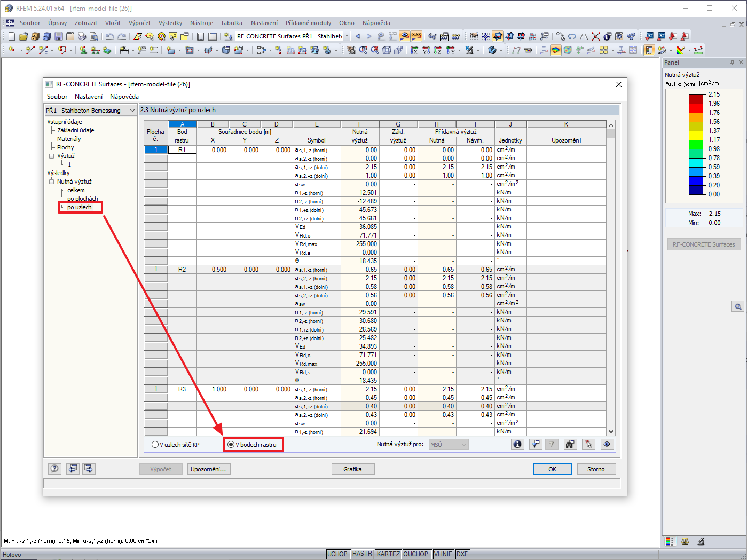This screenshot has height=560, width=747.
Task: Toggle OUCHOP object snap in status bar
Action: click(x=416, y=554)
